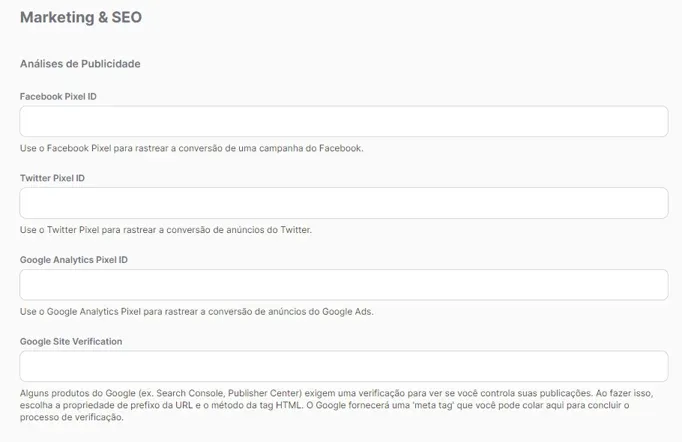Screen dimensions: 682x442
Task: Click the Google Site Verification label
Action: pos(71,342)
